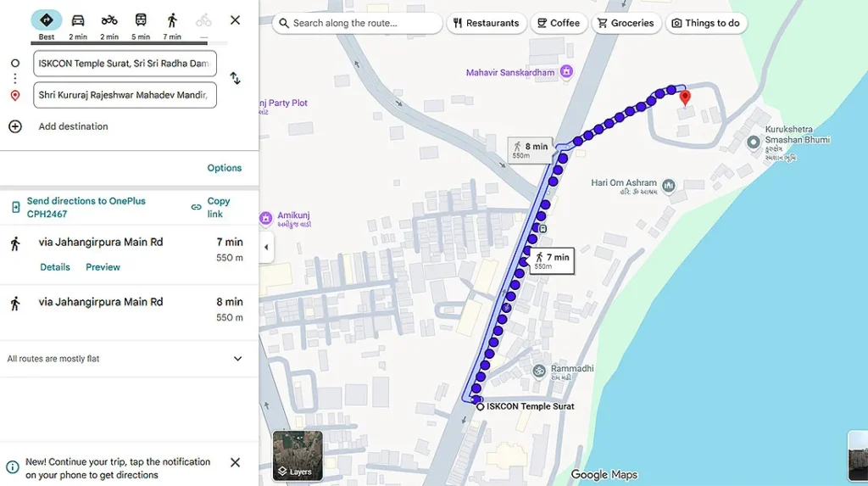868x486 pixels.
Task: Select the Walking travel mode
Action: pyautogui.click(x=172, y=20)
